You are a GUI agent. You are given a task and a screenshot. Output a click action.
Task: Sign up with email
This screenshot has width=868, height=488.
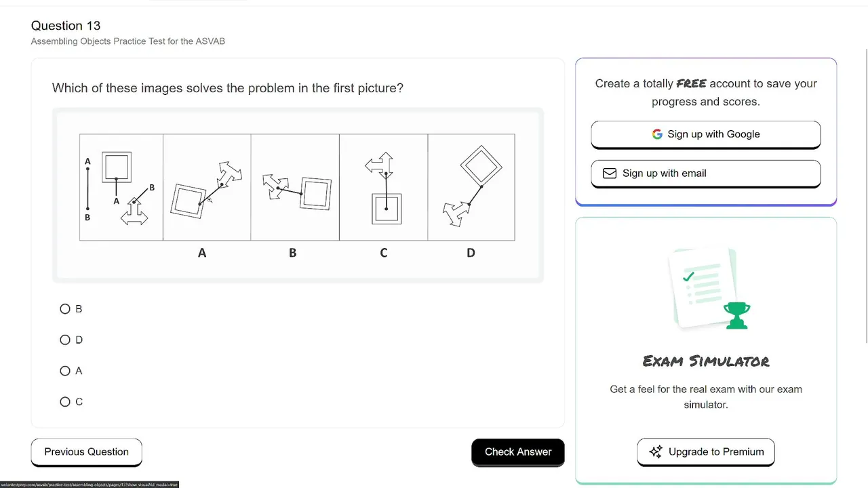click(706, 174)
